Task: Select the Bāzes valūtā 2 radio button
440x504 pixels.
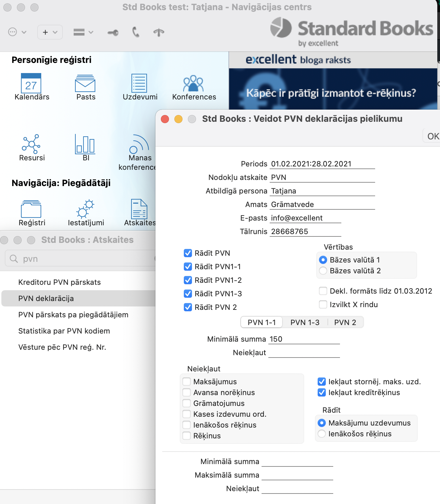Action: tap(323, 271)
